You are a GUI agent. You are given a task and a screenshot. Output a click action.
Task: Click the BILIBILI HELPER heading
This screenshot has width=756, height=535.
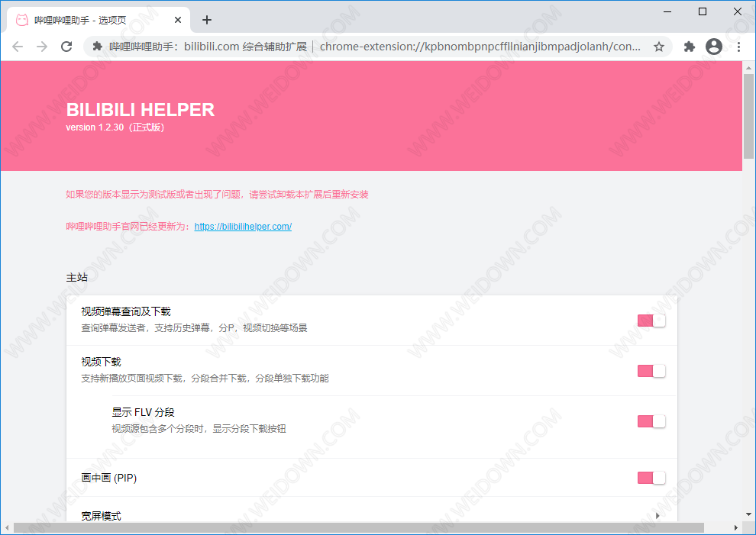(x=141, y=110)
